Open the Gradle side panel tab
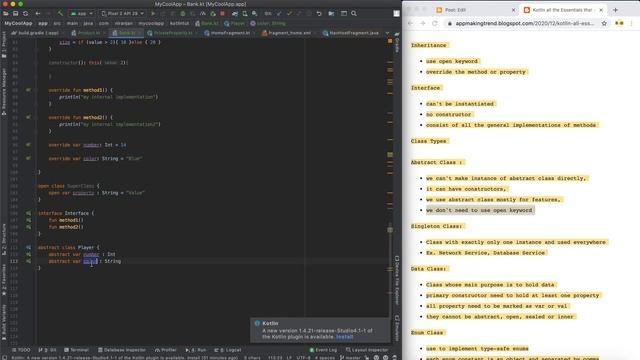This screenshot has width=640, height=360. point(397,42)
